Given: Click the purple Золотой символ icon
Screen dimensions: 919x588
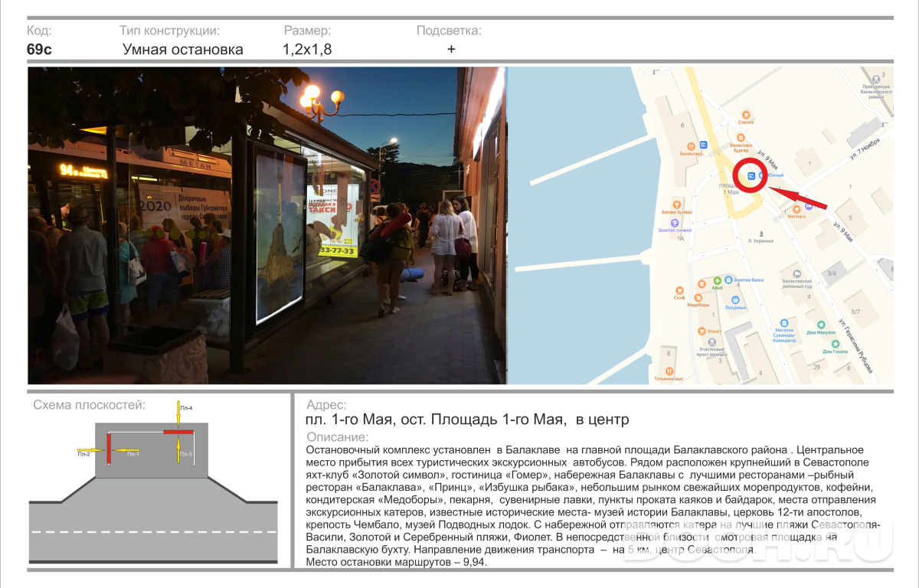Looking at the screenshot, I should pos(675,223).
